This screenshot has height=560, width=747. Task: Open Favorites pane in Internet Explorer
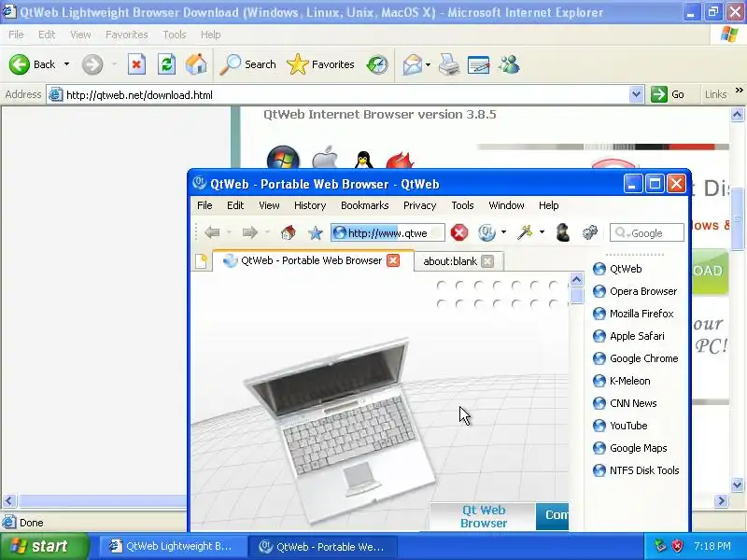pos(320,64)
